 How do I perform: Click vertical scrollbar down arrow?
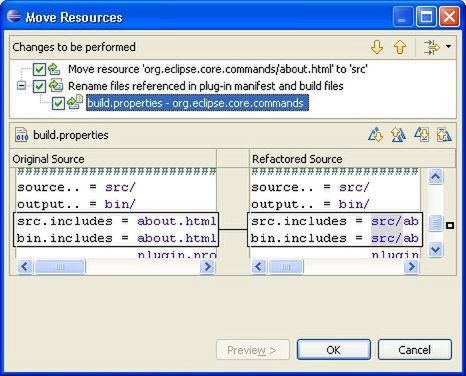coord(436,249)
